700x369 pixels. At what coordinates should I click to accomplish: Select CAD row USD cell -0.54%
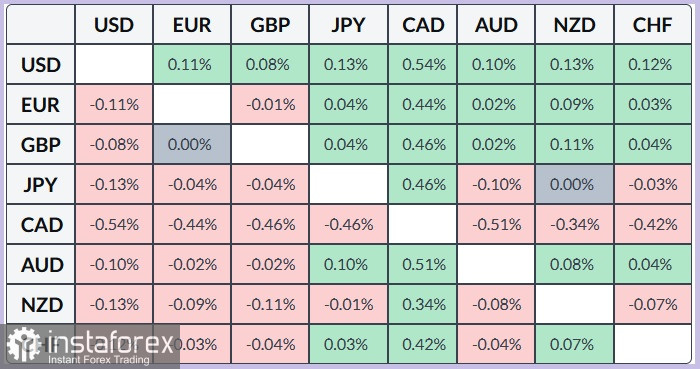tap(114, 224)
